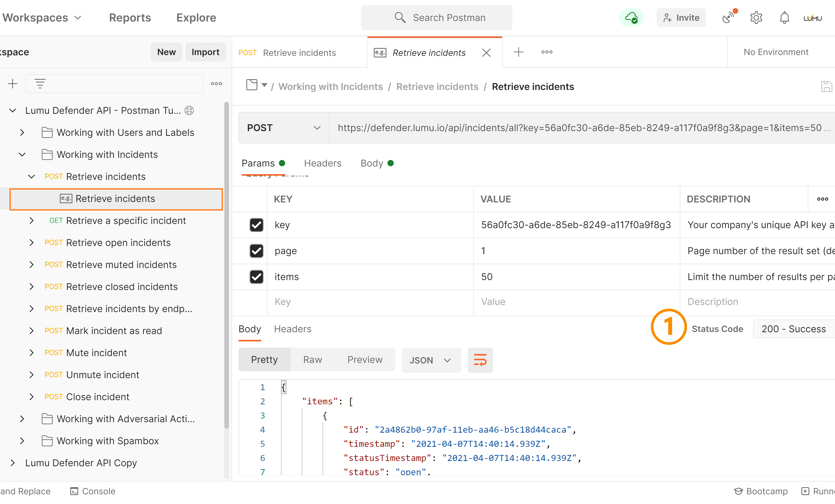Open the notifications bell
Image resolution: width=835 pixels, height=504 pixels.
coord(784,17)
